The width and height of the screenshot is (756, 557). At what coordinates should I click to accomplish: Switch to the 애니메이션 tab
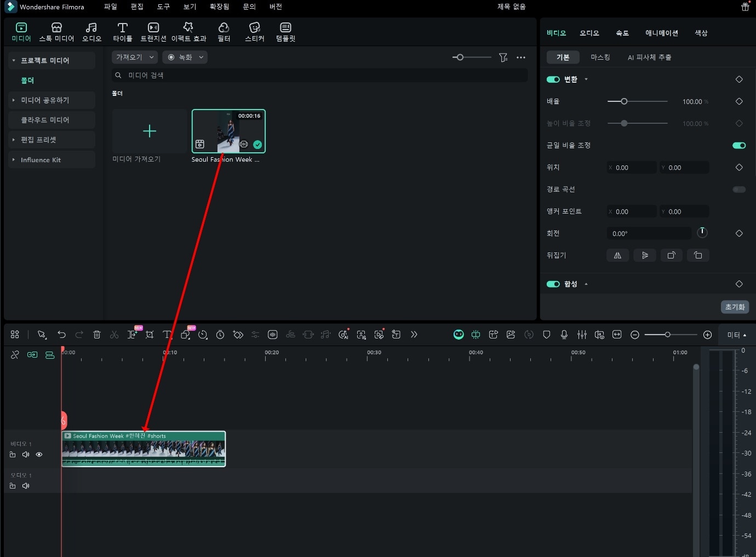pos(661,33)
